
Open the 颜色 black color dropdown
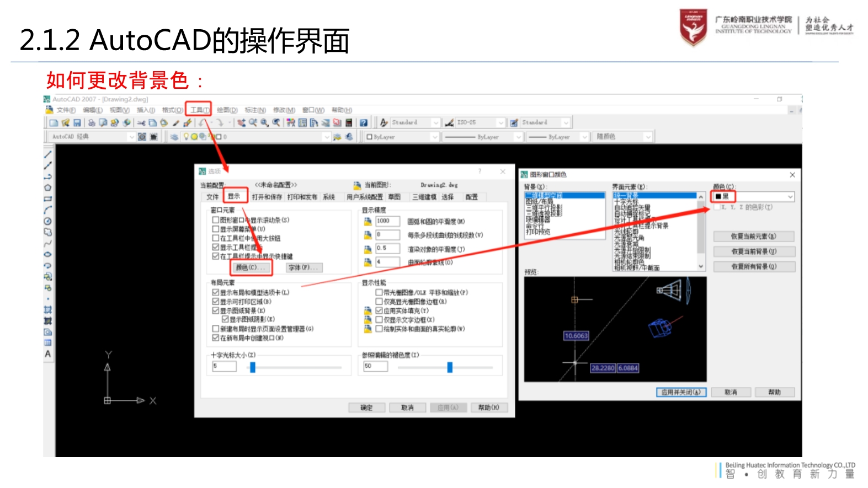754,196
